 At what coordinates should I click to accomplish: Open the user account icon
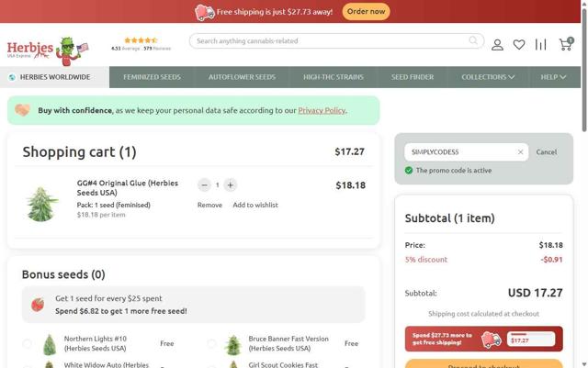497,45
